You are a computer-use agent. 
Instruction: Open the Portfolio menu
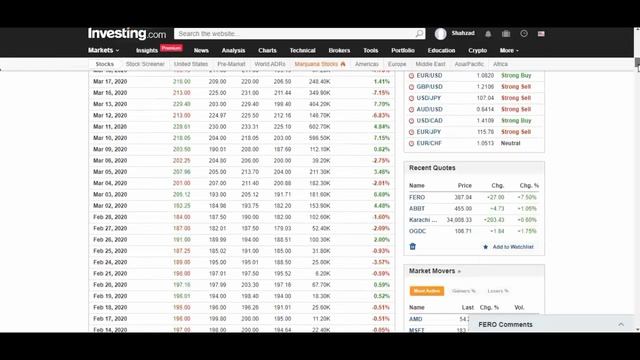pos(403,51)
